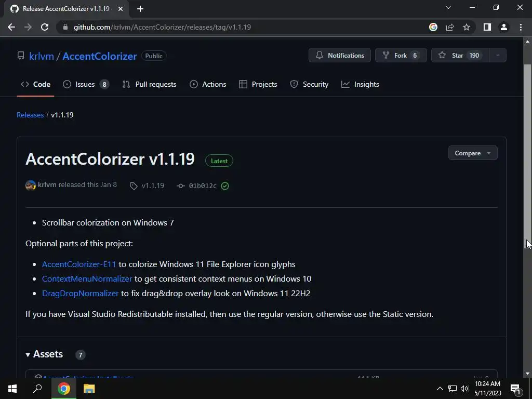View the Insights tab
This screenshot has width=532, height=399.
(361, 84)
